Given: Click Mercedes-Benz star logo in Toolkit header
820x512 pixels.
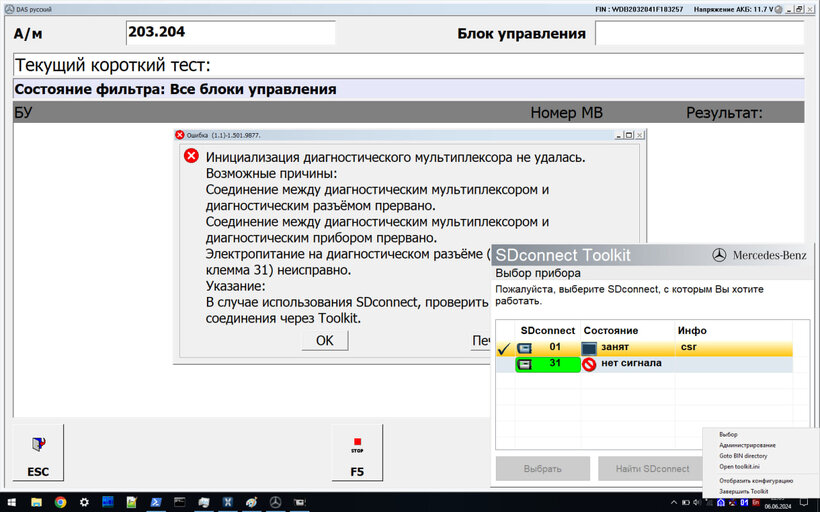Looking at the screenshot, I should (719, 255).
